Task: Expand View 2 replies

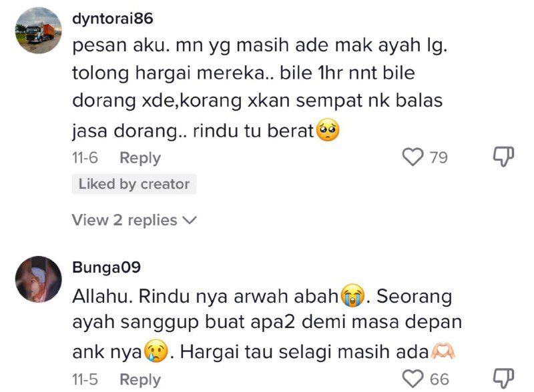Action: coord(134,220)
